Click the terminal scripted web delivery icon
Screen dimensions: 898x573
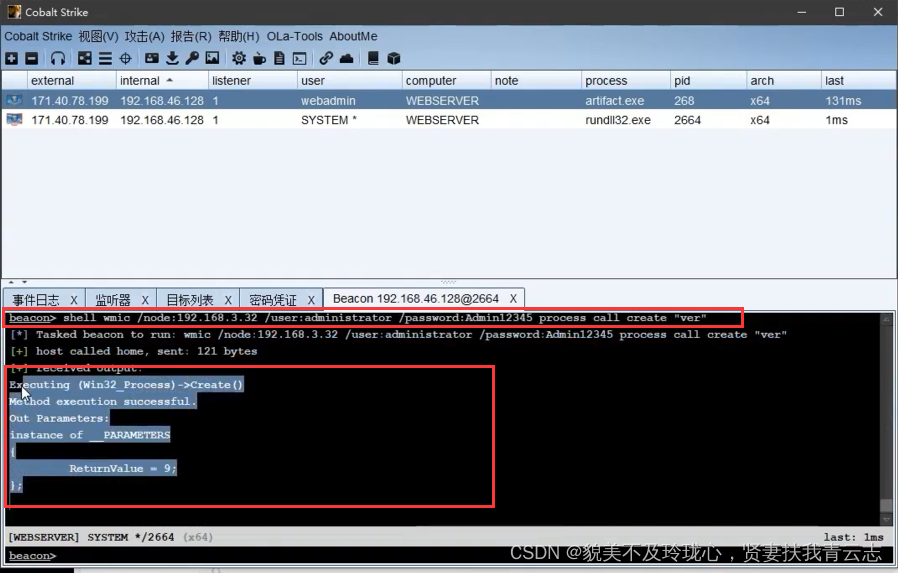pyautogui.click(x=300, y=58)
